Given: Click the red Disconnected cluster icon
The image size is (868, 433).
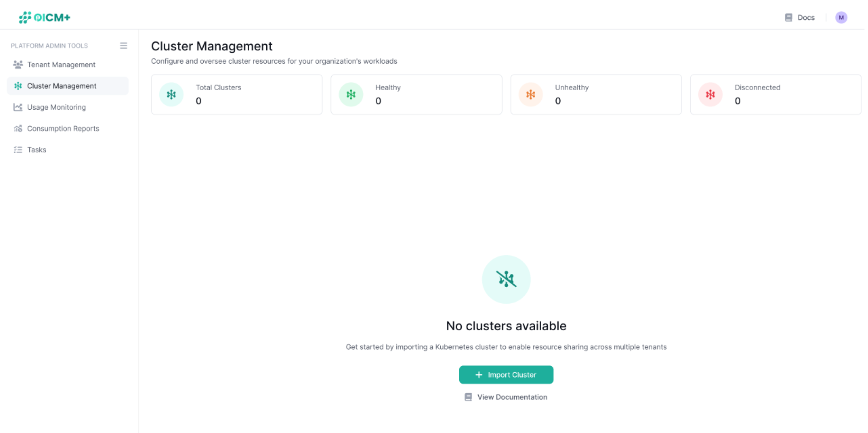Looking at the screenshot, I should point(710,94).
